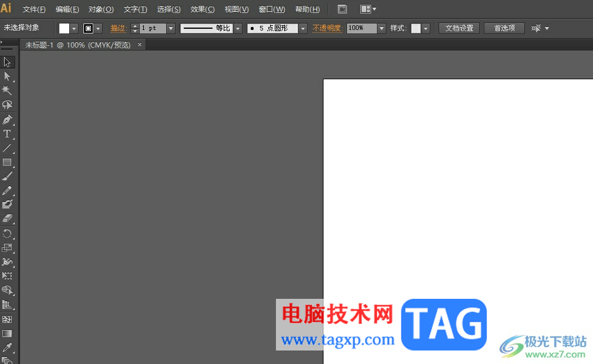Select the Blob Brush tool

pyautogui.click(x=7, y=204)
